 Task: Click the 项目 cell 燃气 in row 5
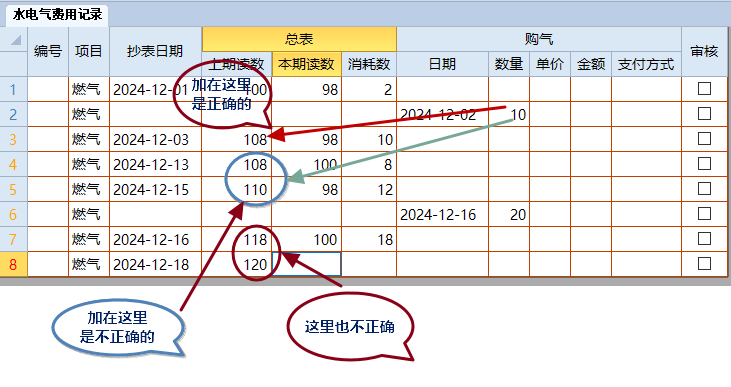coord(89,189)
